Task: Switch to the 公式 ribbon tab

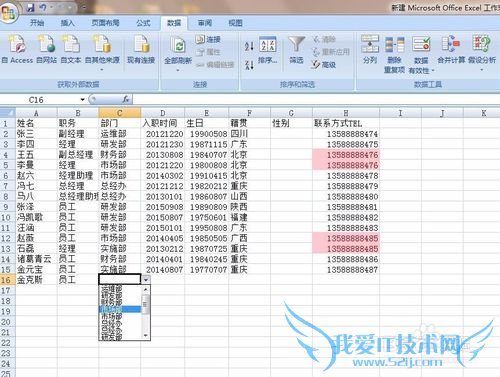Action: pos(143,23)
